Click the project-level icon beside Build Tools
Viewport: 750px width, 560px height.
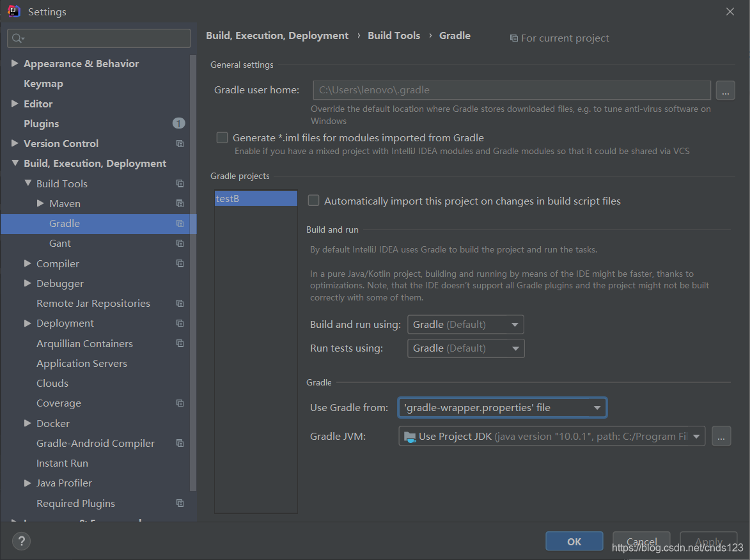(180, 183)
